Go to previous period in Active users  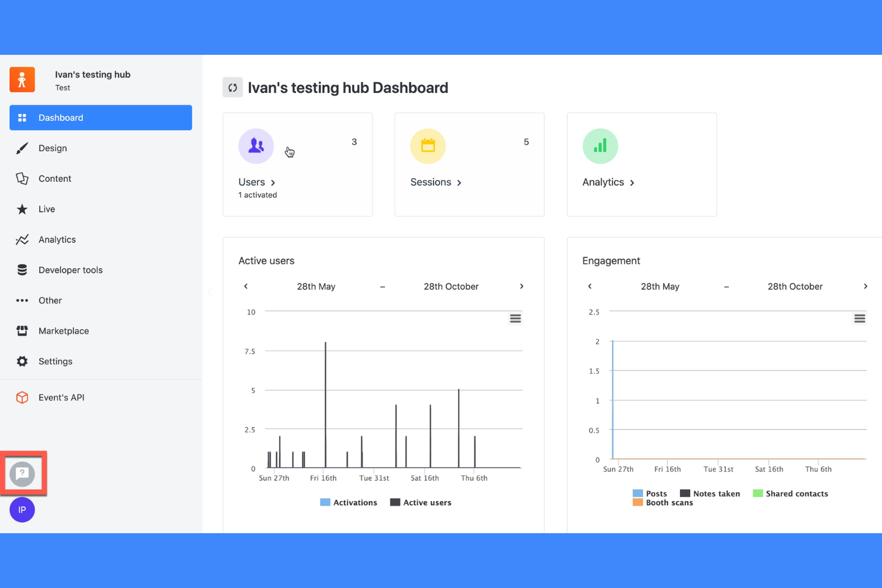click(246, 287)
